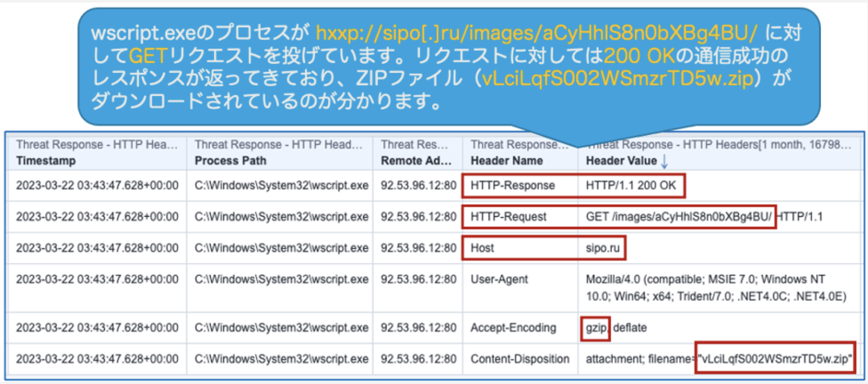The image size is (868, 384).
Task: Click the HTTP-Request header name cell
Action: [508, 217]
